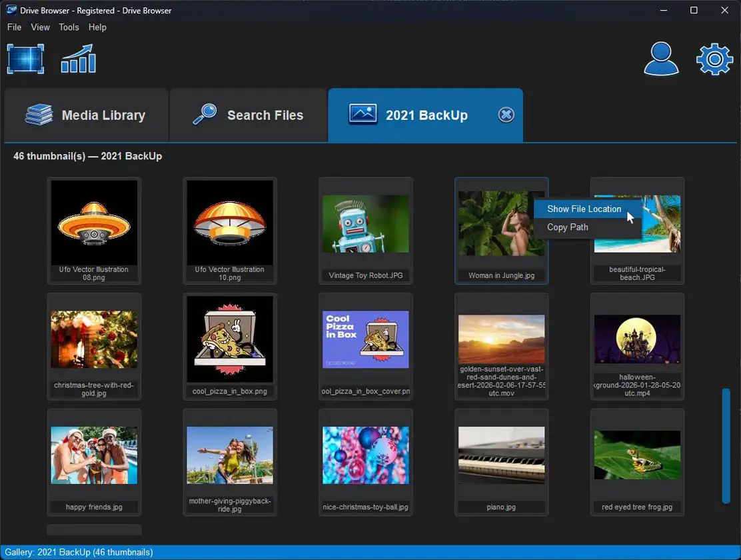This screenshot has height=560, width=741.
Task: Open the statistics bar chart icon
Action: 79,59
